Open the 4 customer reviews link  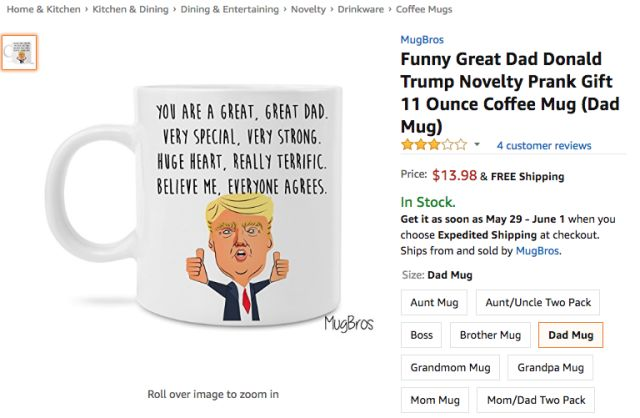[x=544, y=145]
